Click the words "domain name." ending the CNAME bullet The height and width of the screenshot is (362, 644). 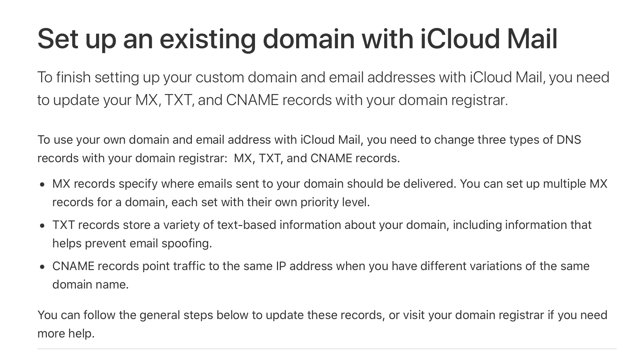(x=90, y=285)
